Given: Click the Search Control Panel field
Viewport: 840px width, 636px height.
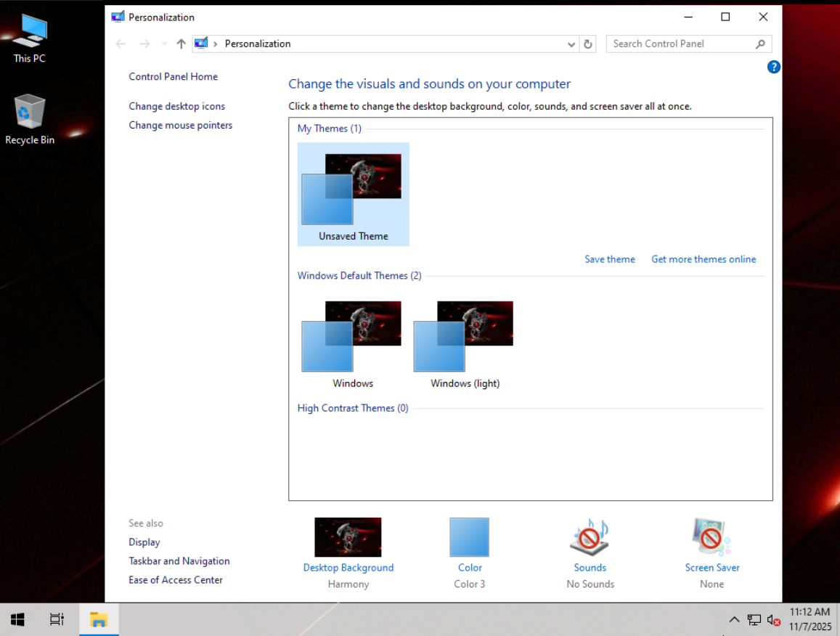Looking at the screenshot, I should click(679, 44).
